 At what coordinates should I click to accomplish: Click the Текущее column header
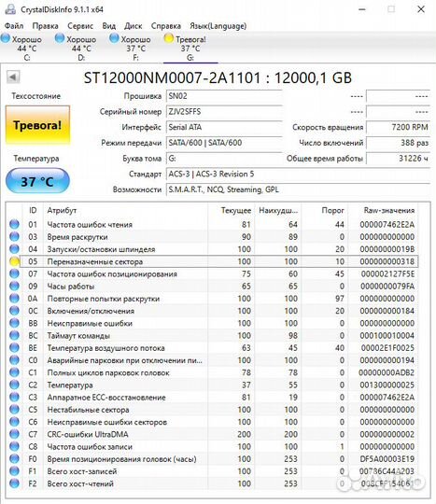tap(232, 210)
